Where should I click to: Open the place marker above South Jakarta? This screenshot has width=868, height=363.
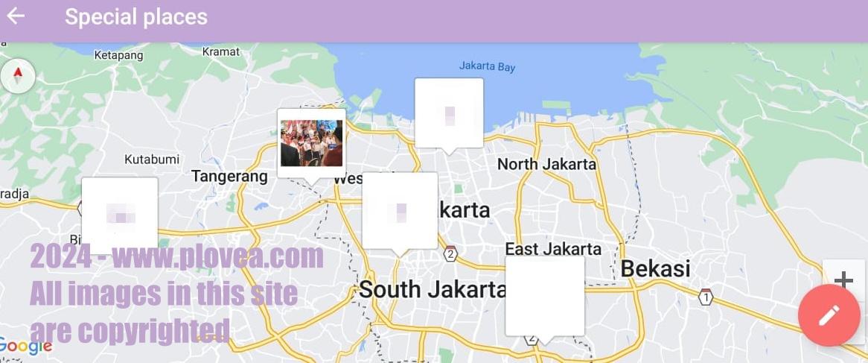(400, 212)
